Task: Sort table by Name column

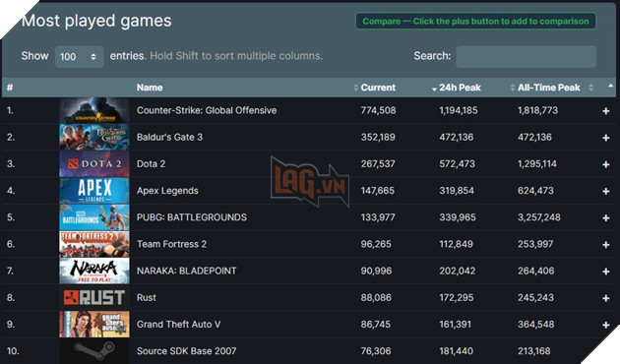Action: point(150,88)
